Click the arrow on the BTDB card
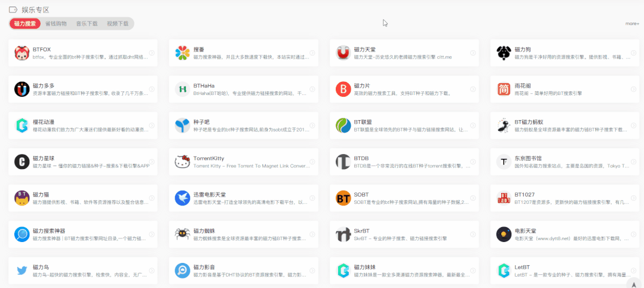Screen dimensions: 644x288 (473, 161)
